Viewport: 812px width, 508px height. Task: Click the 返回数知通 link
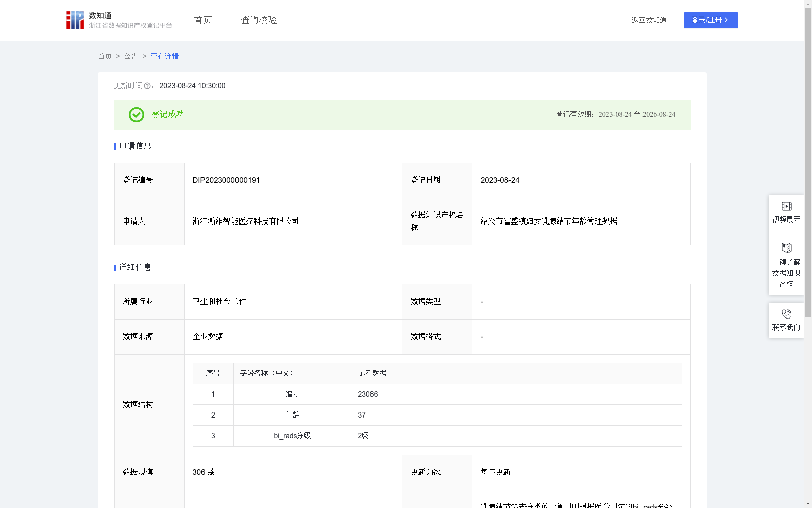coord(649,20)
